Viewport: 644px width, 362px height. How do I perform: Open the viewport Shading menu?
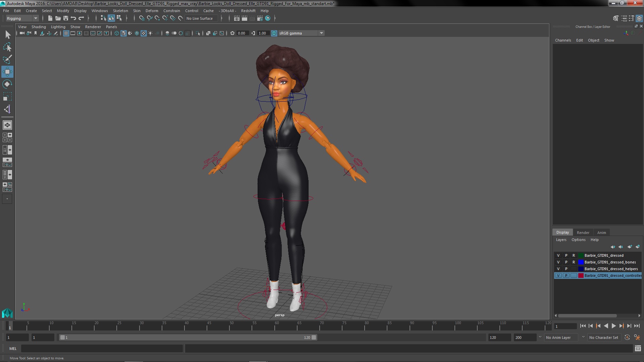39,27
